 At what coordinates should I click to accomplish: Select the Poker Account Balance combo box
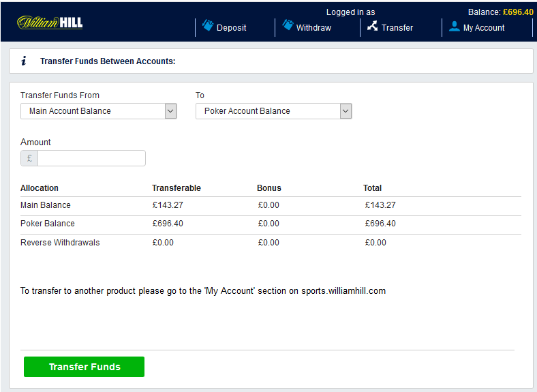[x=274, y=111]
